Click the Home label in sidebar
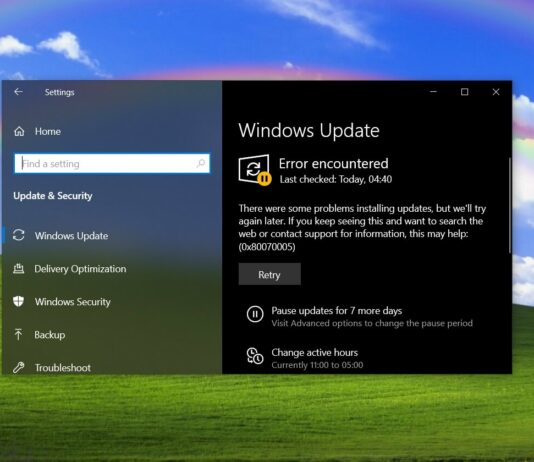Screen dimensions: 534x462 click(48, 131)
